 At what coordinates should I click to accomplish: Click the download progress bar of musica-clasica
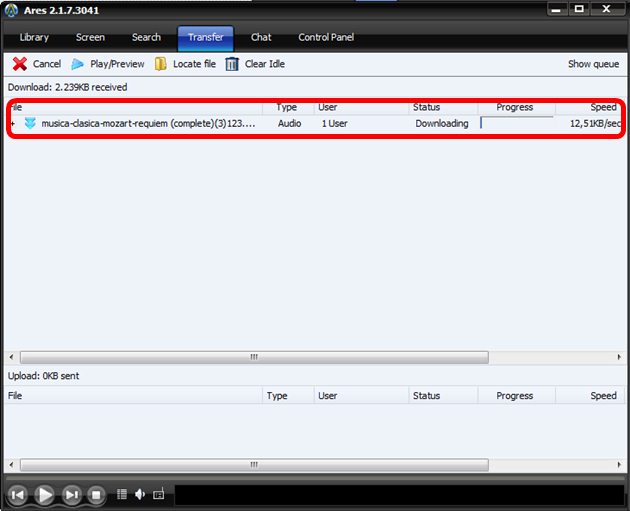517,123
